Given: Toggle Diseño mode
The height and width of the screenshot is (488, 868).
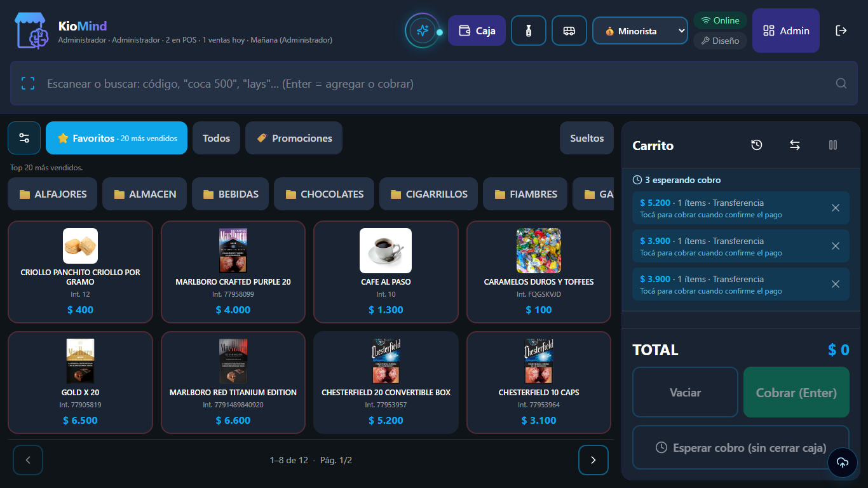Looking at the screenshot, I should pyautogui.click(x=720, y=41).
